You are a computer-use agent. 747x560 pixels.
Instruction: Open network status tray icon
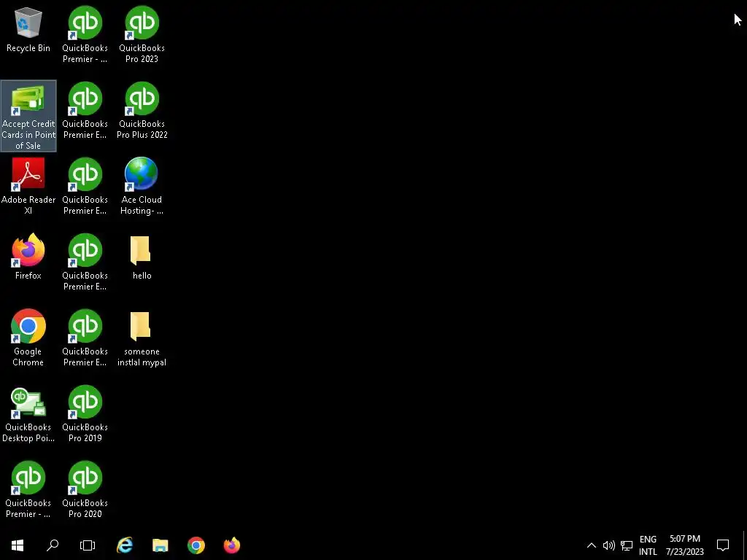click(627, 545)
